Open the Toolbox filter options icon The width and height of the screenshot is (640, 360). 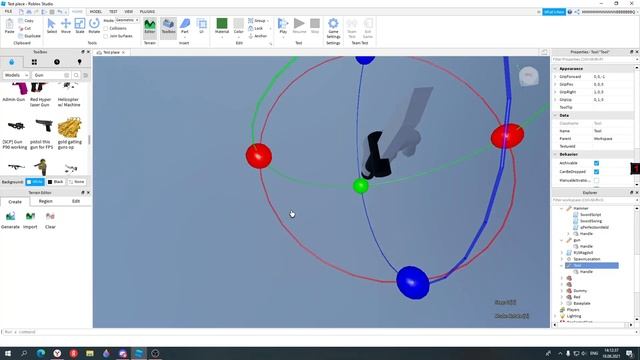85,75
